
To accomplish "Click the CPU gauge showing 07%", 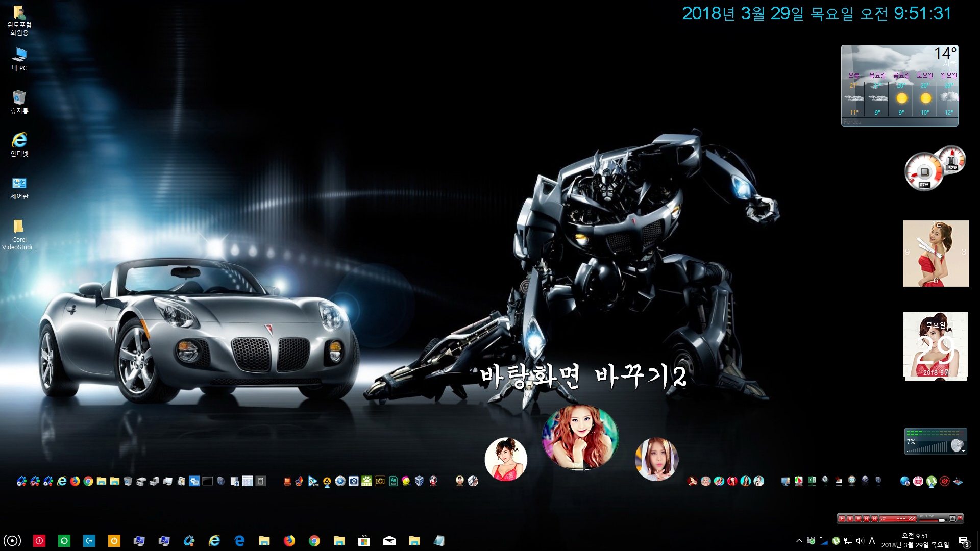I will [924, 172].
